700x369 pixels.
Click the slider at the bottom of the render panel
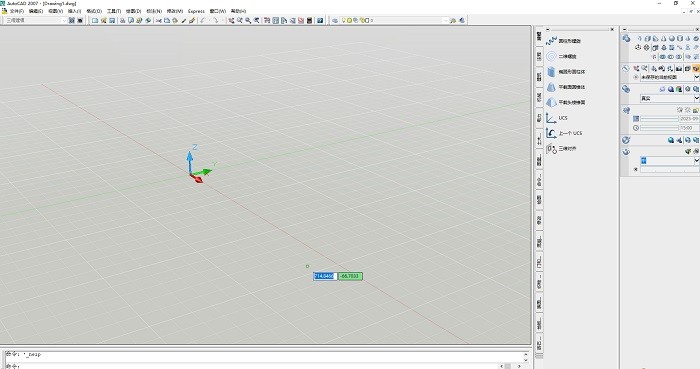coord(670,170)
